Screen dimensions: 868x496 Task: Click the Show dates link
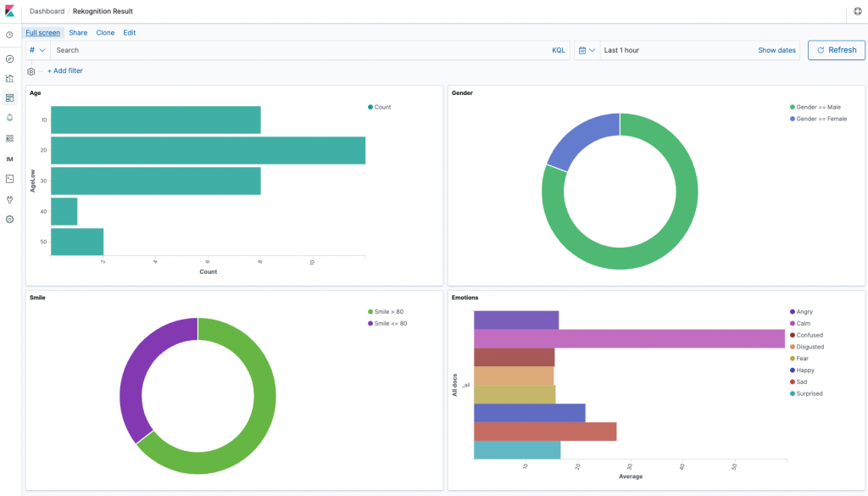[776, 50]
